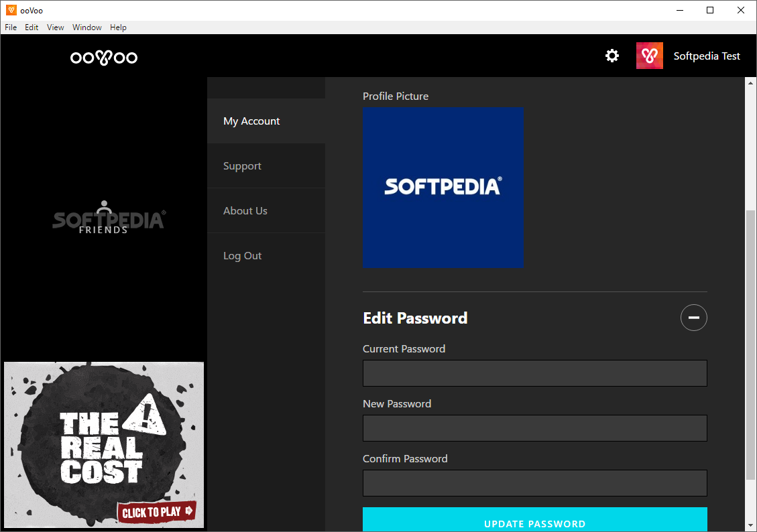Open the Help menu

pos(118,27)
